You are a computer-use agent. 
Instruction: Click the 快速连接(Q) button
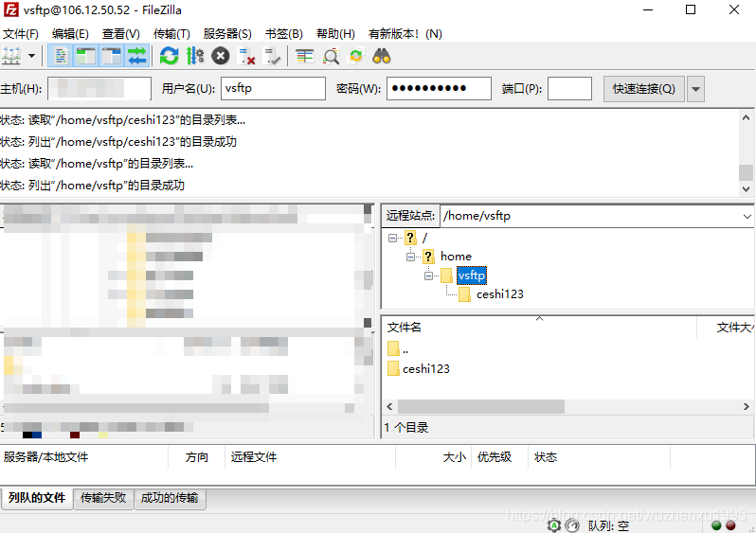pos(643,89)
